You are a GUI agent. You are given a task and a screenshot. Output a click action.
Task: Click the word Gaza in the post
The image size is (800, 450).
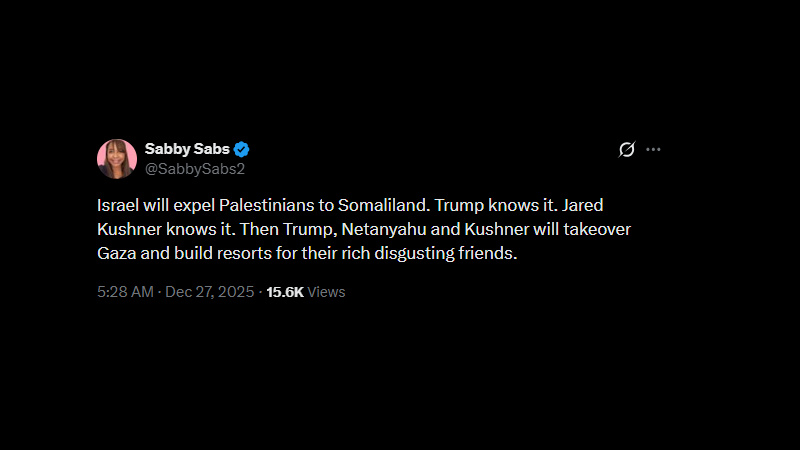tap(116, 254)
